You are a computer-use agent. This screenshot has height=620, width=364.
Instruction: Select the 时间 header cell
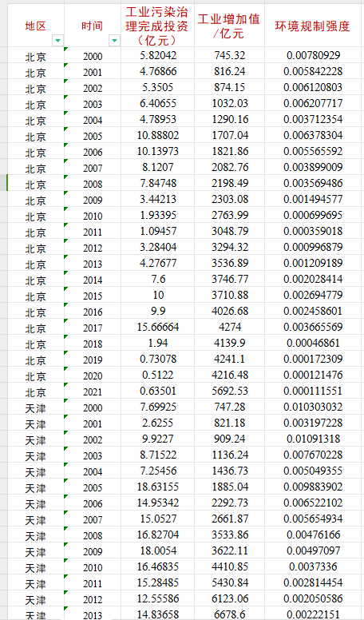[93, 26]
